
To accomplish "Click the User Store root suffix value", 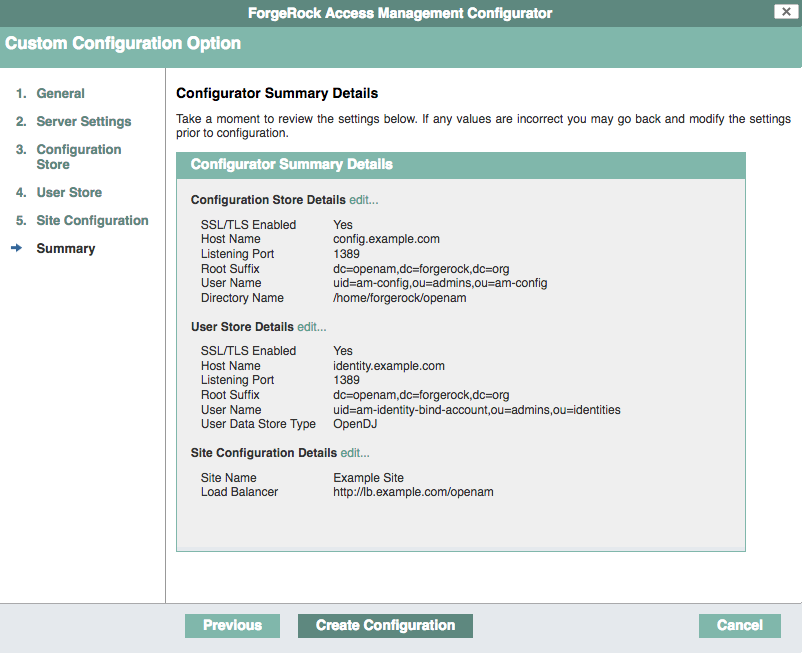I will [421, 395].
